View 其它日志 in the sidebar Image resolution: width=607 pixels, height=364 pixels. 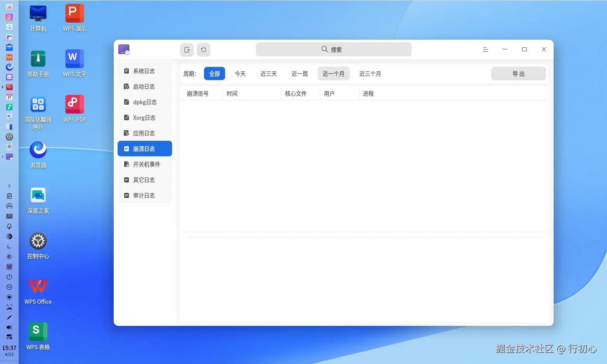click(x=145, y=180)
